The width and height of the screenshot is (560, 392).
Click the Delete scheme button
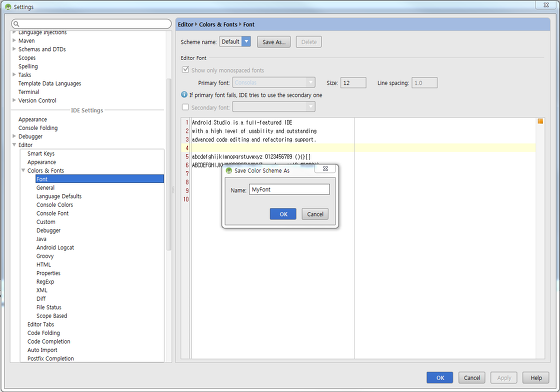[309, 42]
